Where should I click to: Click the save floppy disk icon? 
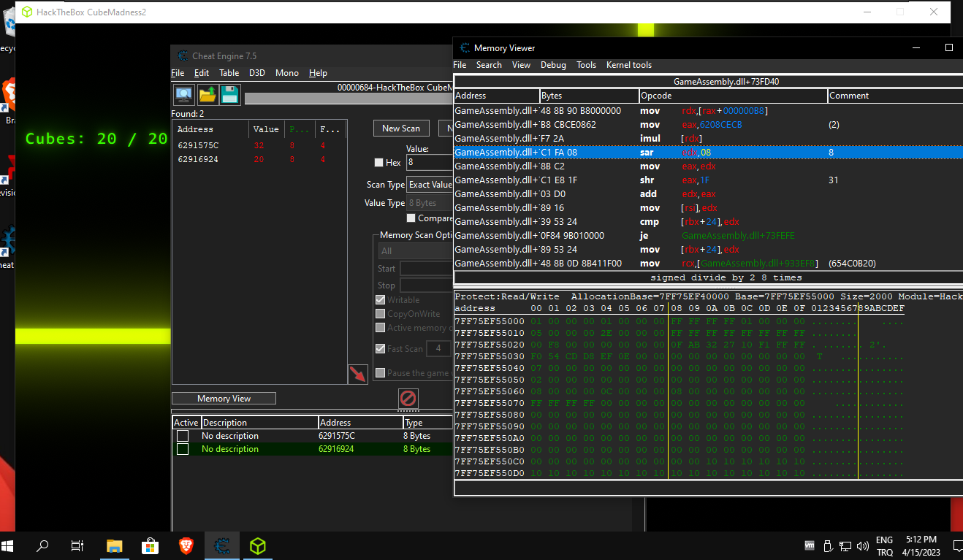click(x=230, y=95)
